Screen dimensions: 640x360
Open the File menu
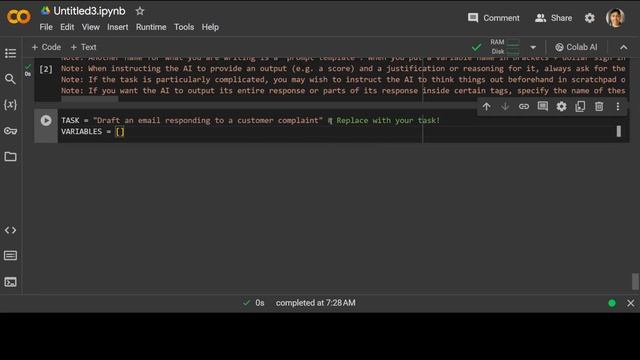(46, 27)
